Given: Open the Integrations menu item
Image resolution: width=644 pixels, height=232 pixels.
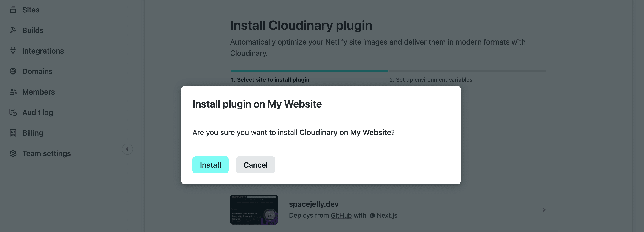Looking at the screenshot, I should click(x=43, y=51).
